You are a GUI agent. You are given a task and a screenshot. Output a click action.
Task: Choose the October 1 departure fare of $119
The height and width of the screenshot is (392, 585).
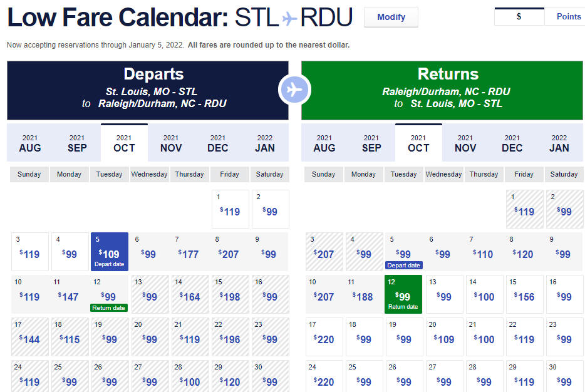(x=230, y=209)
